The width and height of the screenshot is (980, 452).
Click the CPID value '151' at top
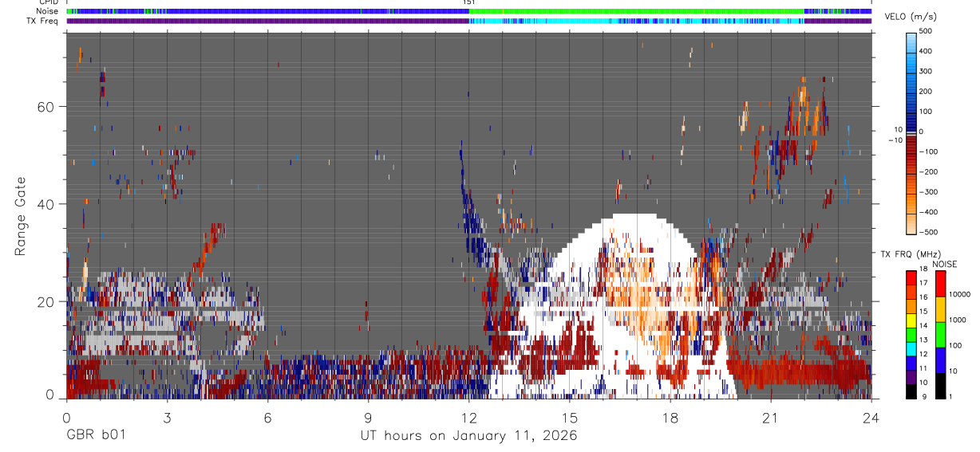(x=468, y=2)
